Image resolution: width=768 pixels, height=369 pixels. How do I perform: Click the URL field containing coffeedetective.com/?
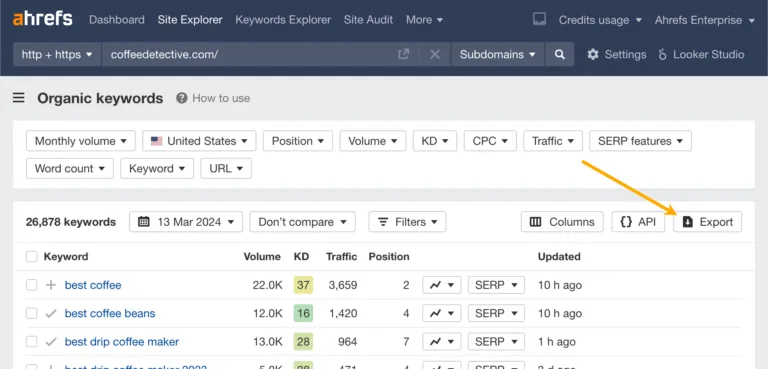250,54
